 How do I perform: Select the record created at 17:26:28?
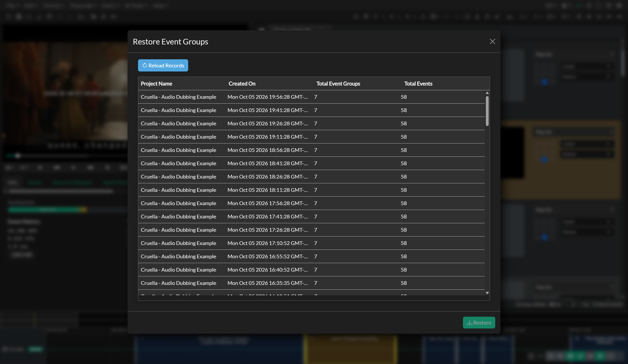pyautogui.click(x=312, y=230)
